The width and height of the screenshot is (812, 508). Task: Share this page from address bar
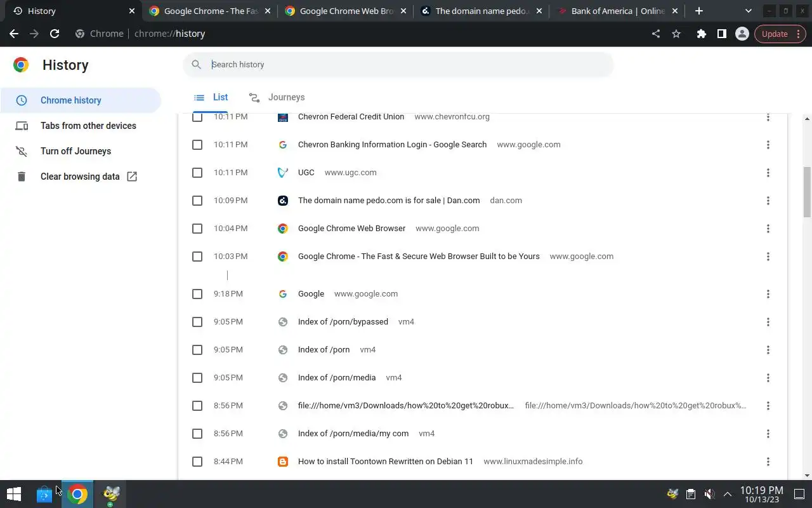point(656,34)
